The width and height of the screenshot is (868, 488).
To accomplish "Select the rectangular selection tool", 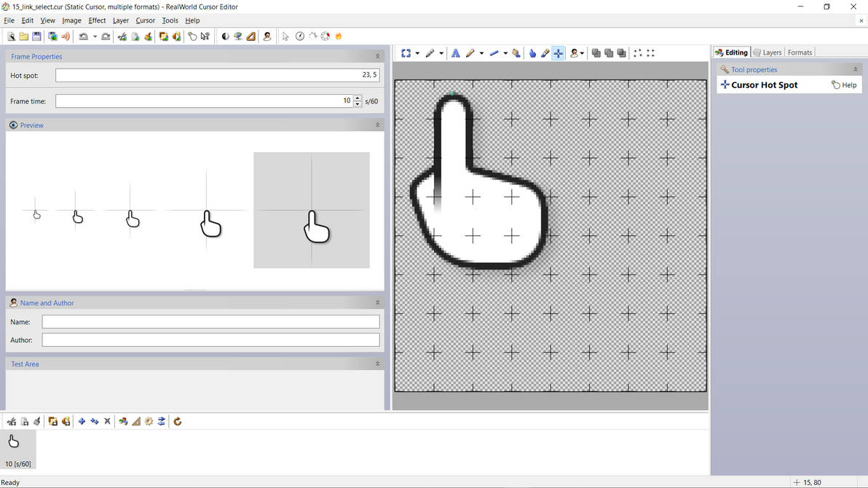I will (406, 52).
